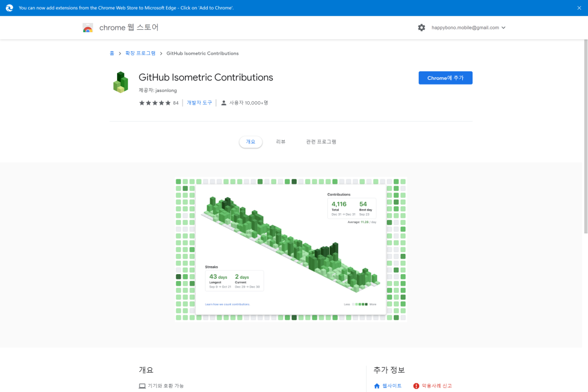Click the green isometric cubes extension icon
The width and height of the screenshot is (588, 392).
[121, 82]
